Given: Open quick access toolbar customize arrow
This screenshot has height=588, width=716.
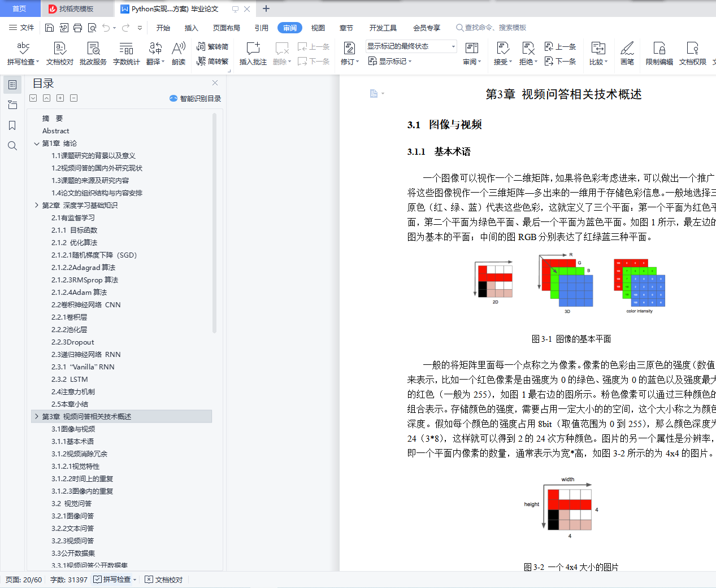Looking at the screenshot, I should pyautogui.click(x=140, y=28).
